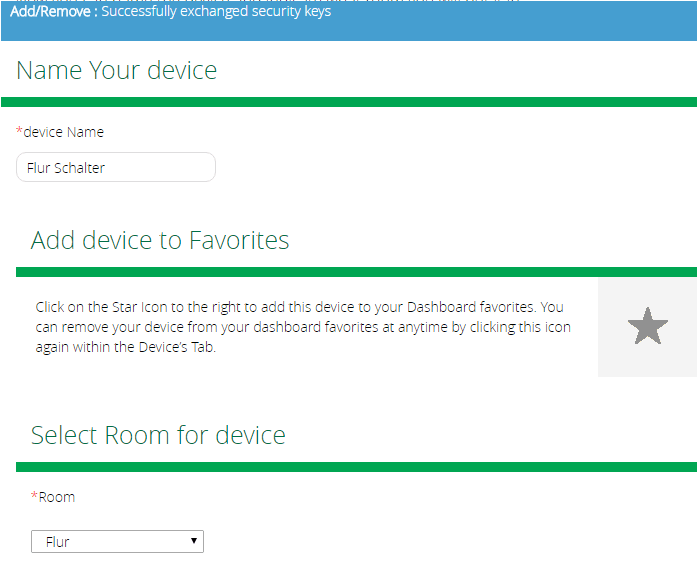This screenshot has height=561, width=697.
Task: Click the 'Add device to Favorites' heading
Action: click(x=160, y=240)
